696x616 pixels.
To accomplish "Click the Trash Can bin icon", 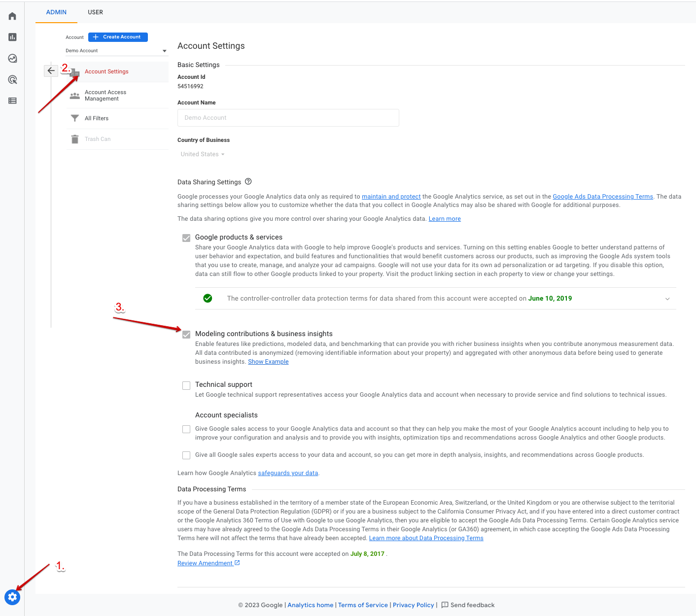I will (75, 139).
